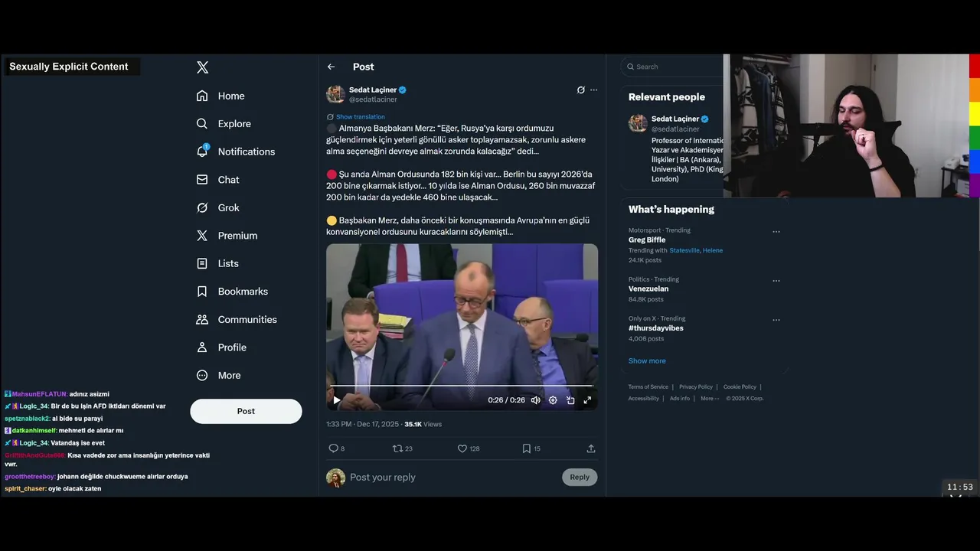Open Grok actions icon on post
Viewport: 980px width, 551px height.
click(x=580, y=90)
